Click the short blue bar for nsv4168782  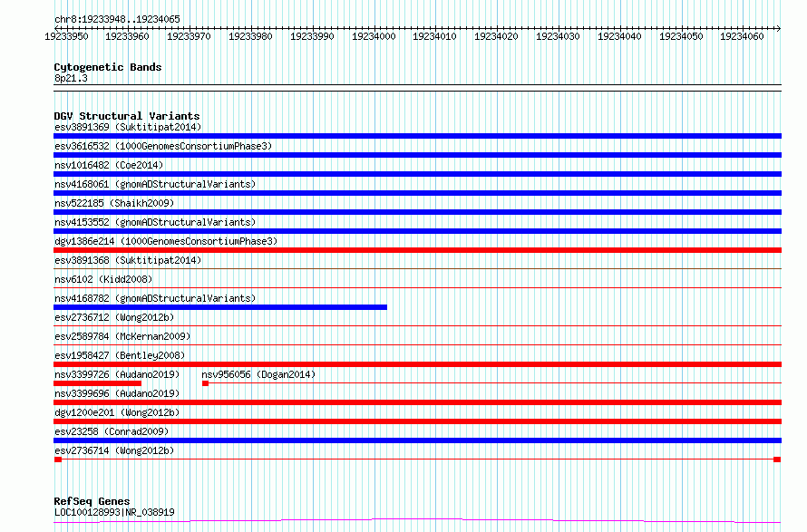(x=220, y=307)
